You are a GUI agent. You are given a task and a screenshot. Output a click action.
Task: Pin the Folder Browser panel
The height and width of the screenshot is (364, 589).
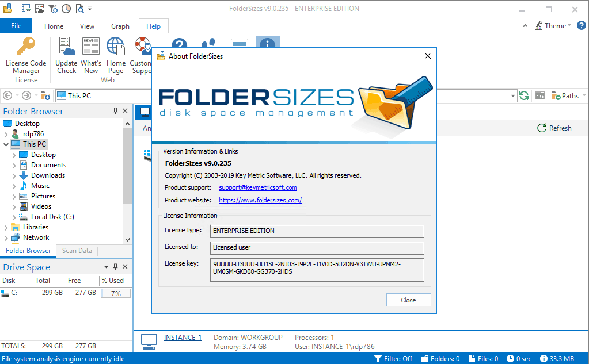[115, 111]
